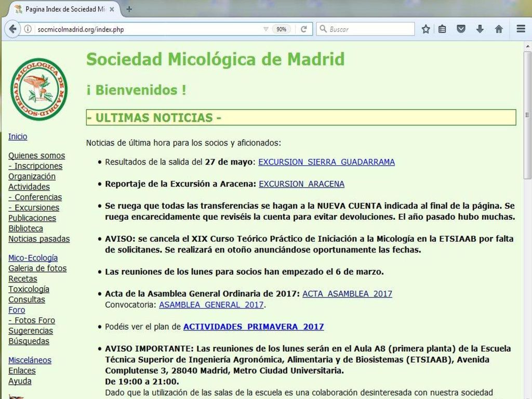Screen dimensions: 532x399
Task: Open Fotos Foro link
Action: click(32, 321)
